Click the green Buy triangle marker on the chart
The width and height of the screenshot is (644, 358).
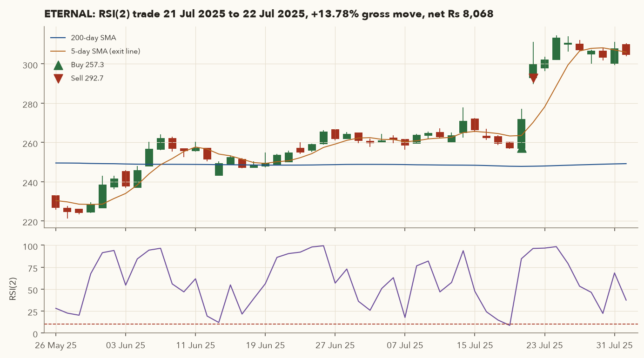click(x=522, y=148)
